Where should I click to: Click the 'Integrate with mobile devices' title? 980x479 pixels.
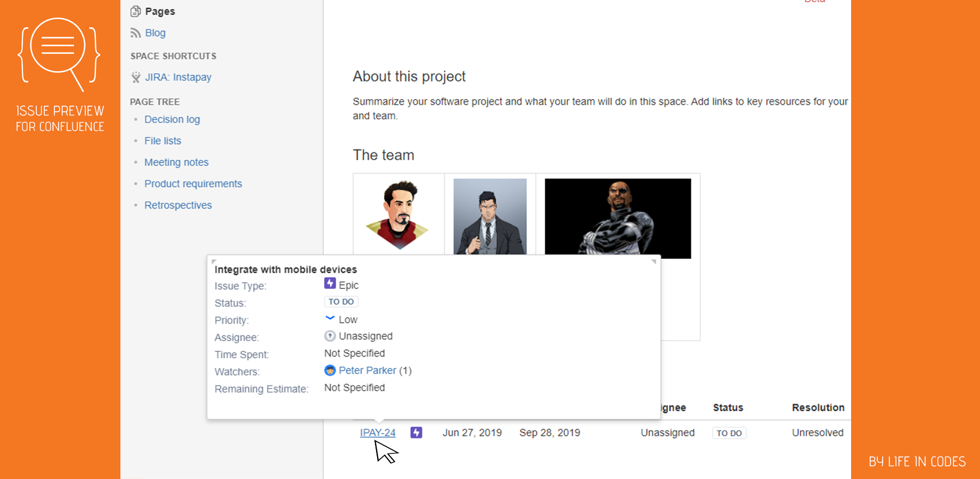tap(285, 270)
